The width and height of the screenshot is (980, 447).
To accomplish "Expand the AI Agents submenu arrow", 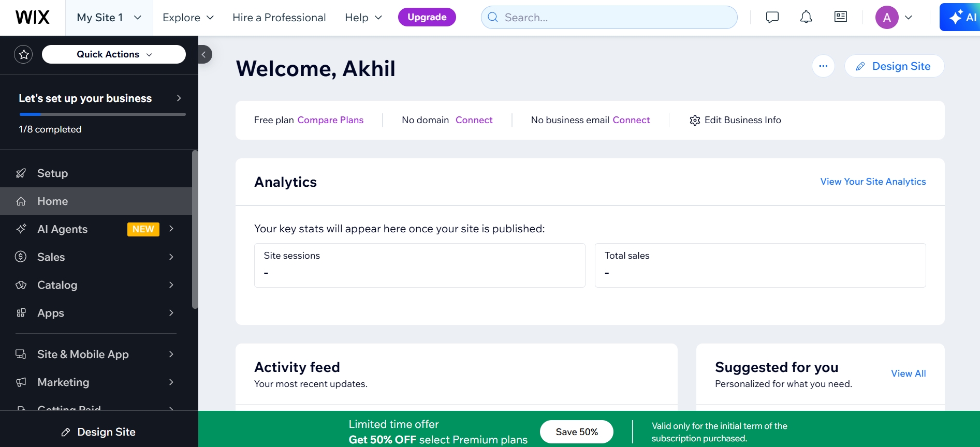I will pyautogui.click(x=171, y=229).
